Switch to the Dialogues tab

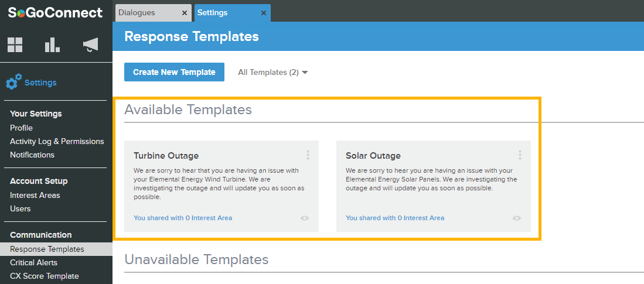point(148,13)
